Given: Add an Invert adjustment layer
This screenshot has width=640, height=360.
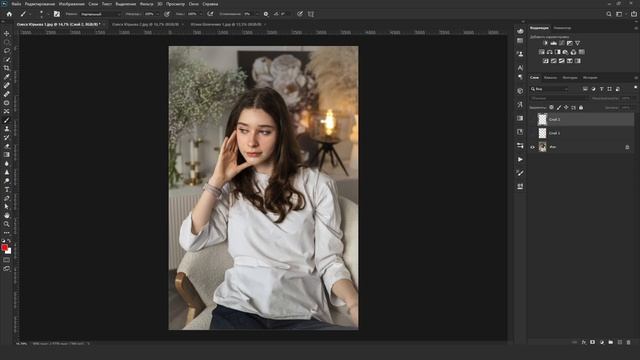Looking at the screenshot, I should [x=546, y=61].
